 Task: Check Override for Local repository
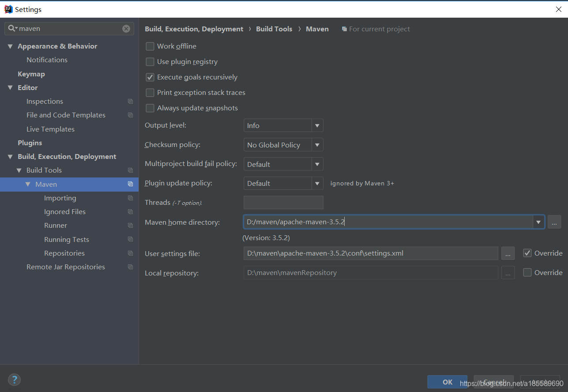pos(527,273)
